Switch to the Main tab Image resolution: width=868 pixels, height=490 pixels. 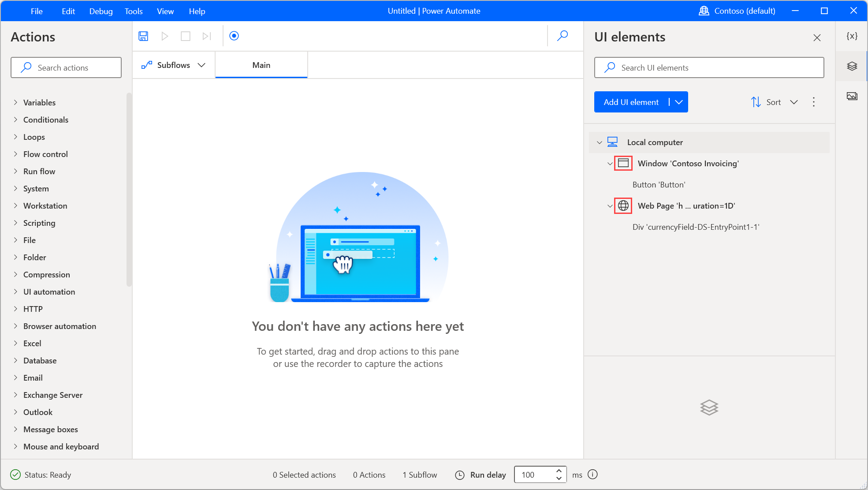(x=261, y=65)
